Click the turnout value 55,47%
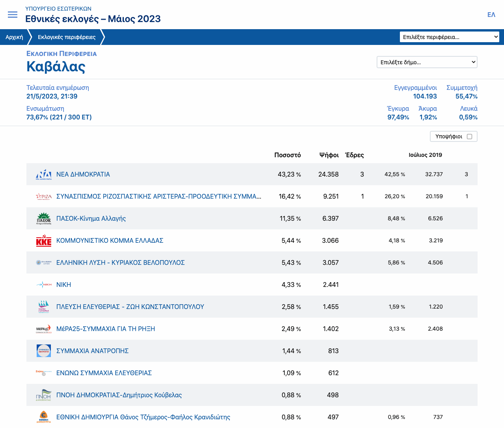Screen dimensions: 504x428 point(467,96)
